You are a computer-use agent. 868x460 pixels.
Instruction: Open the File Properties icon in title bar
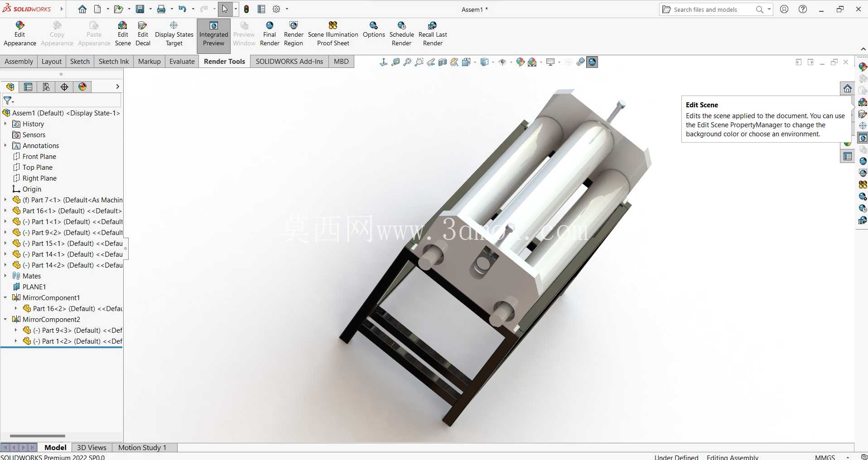tap(261, 9)
